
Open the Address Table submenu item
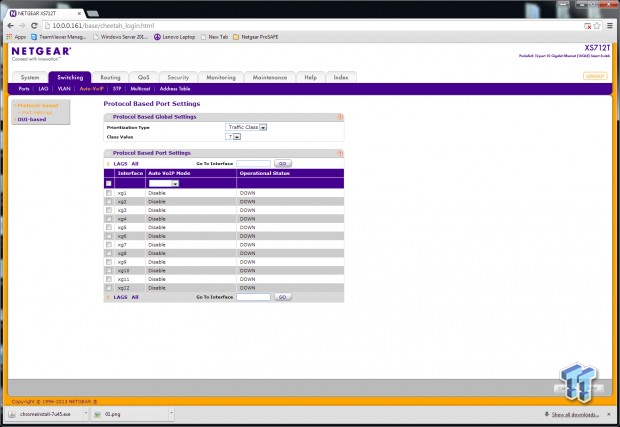tap(175, 89)
